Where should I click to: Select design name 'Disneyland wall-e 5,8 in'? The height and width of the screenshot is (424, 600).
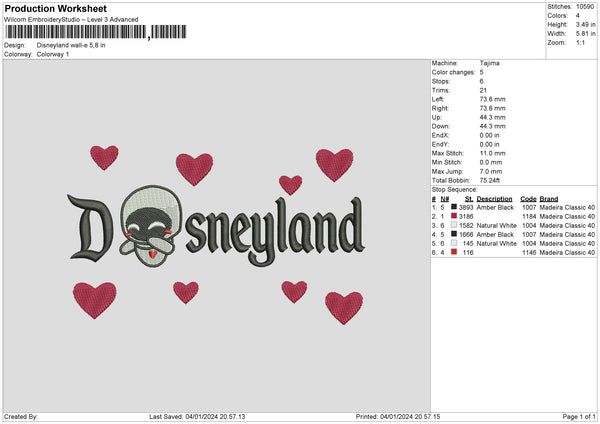71,45
